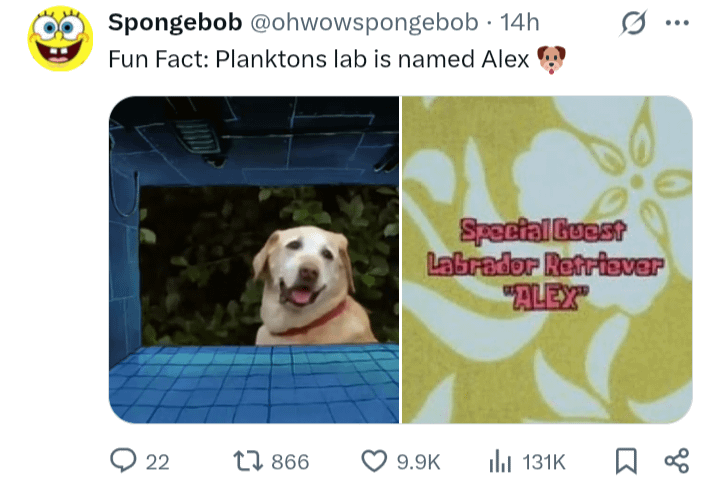Image resolution: width=720 pixels, height=491 pixels.
Task: Open the reply comment icon
Action: click(123, 461)
